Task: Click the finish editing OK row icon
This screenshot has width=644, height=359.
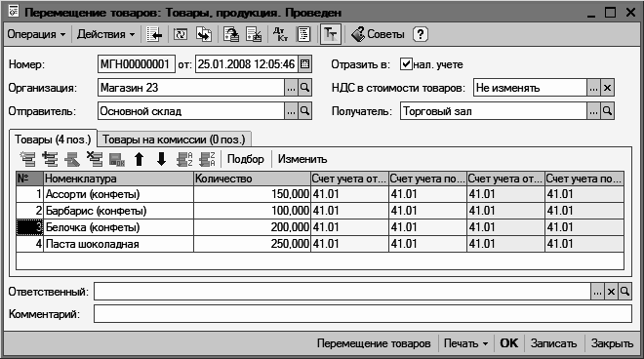Action: [117, 159]
